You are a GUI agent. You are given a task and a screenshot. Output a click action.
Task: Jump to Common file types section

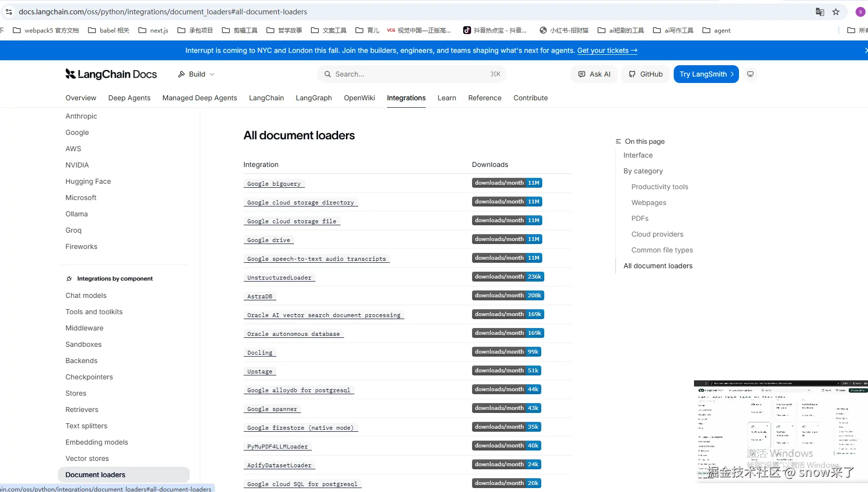(x=662, y=250)
